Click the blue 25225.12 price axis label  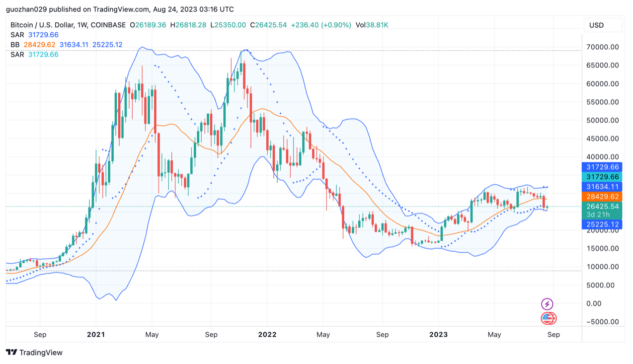click(x=602, y=224)
